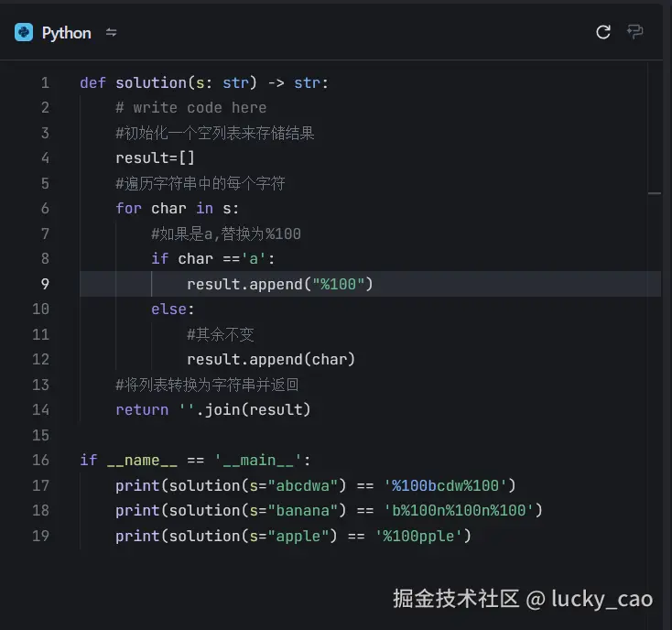Click the chat/feedback icon in the top-right corner
This screenshot has height=630, width=672.
coord(634,32)
